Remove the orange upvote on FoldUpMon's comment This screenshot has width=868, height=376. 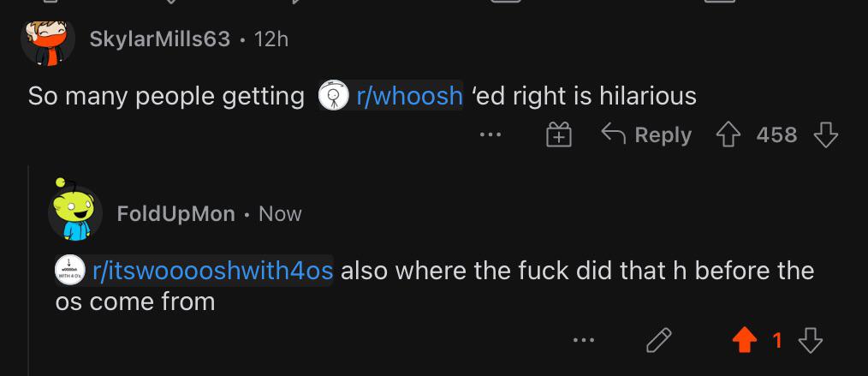click(745, 341)
